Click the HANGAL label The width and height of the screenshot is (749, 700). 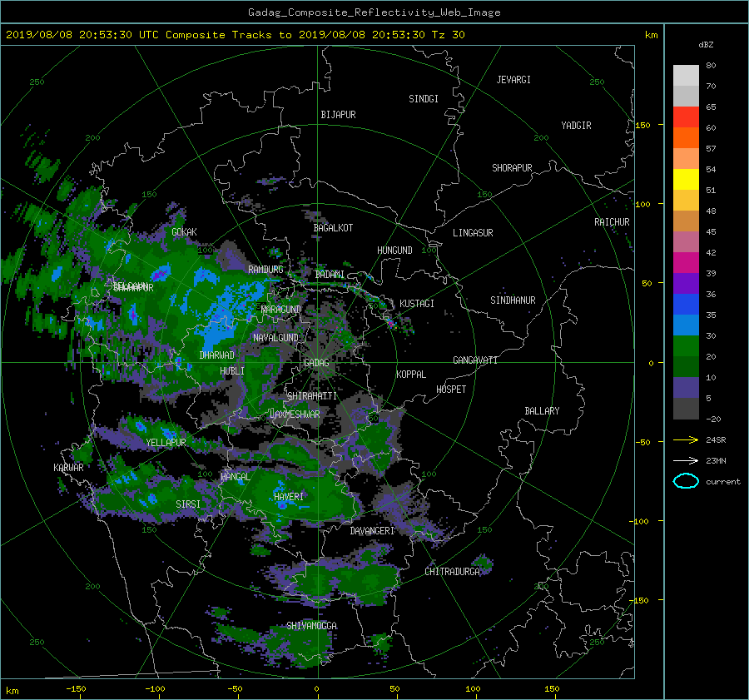point(235,477)
